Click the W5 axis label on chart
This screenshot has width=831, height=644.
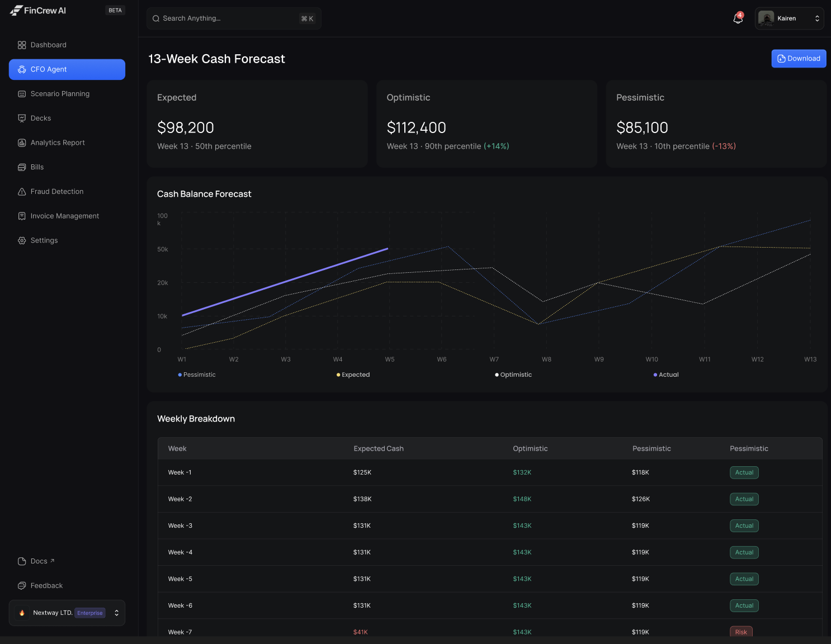[x=390, y=359]
